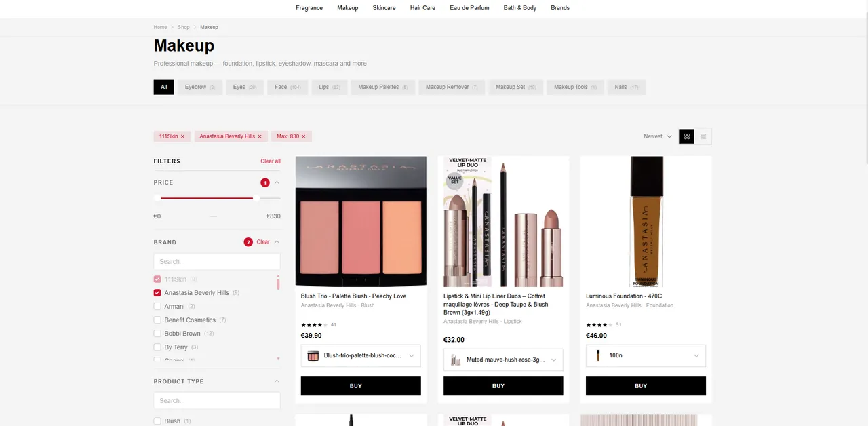
Task: Open Blush Trio variant dropdown
Action: tap(361, 355)
